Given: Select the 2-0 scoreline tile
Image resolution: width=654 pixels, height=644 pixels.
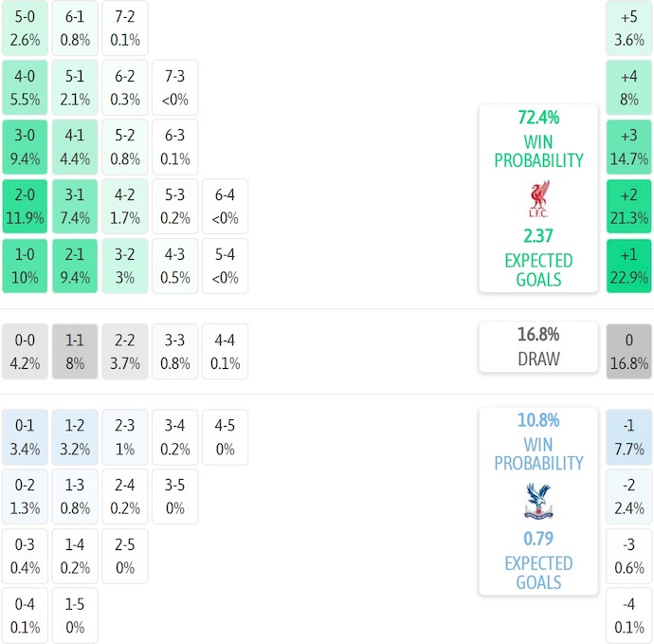Looking at the screenshot, I should point(25,207).
